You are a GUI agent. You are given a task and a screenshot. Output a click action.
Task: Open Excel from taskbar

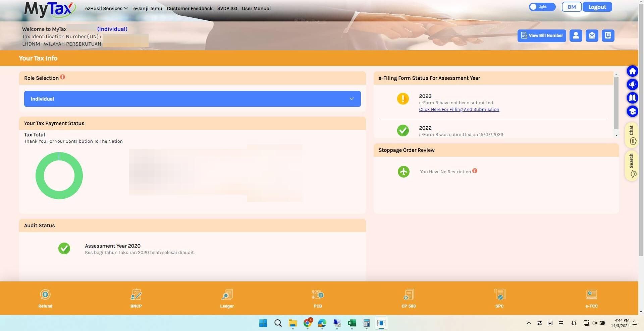tap(352, 323)
